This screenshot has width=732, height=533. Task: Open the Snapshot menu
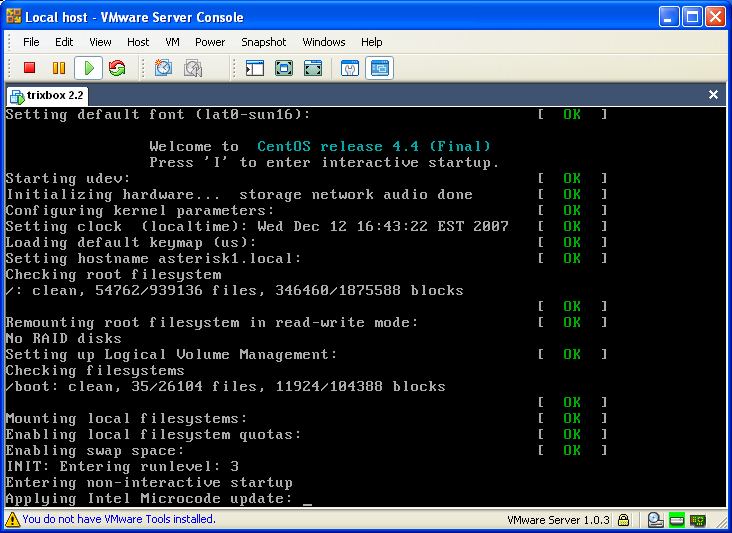click(263, 42)
